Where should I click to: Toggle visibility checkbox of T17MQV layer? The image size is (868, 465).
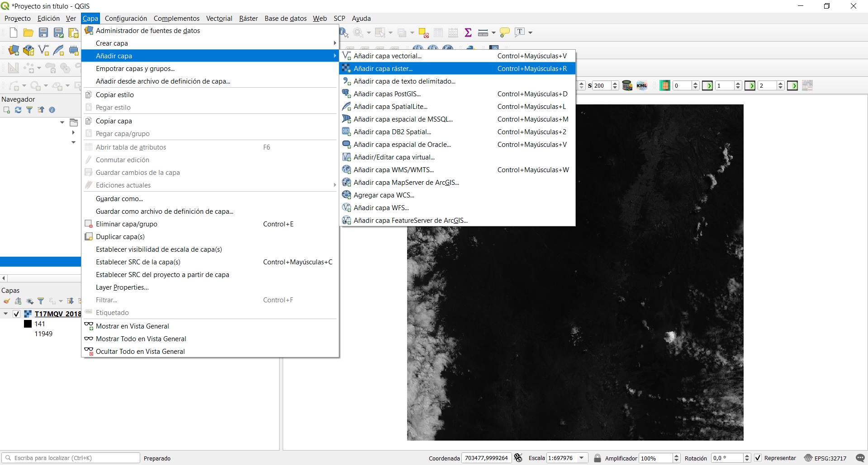(x=17, y=314)
